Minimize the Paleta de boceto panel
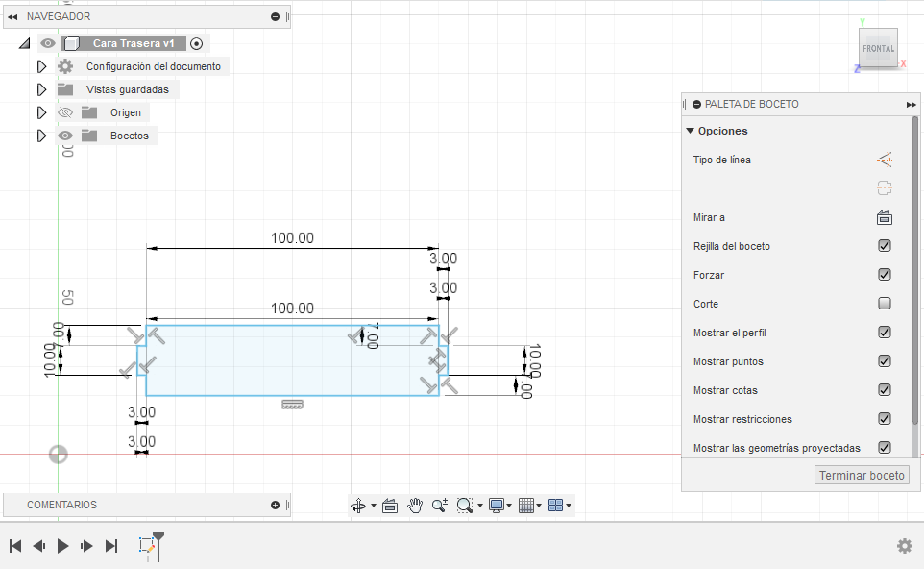Viewport: 924px width, 569px height. coord(697,105)
